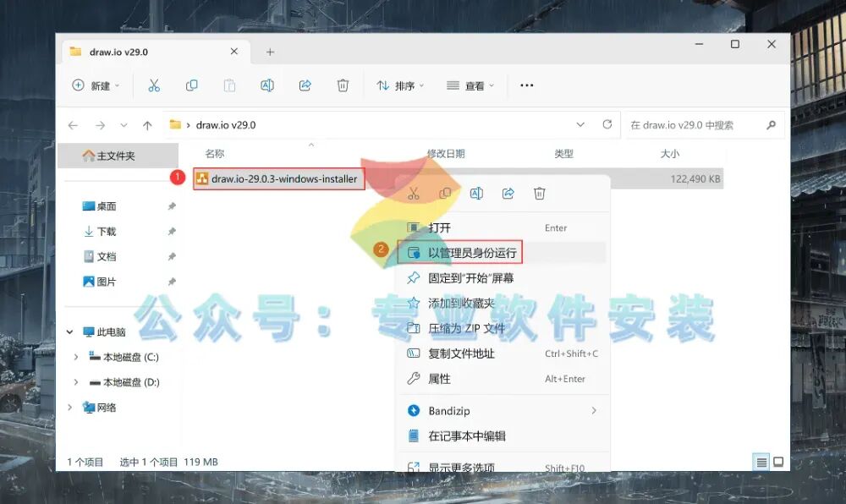Image resolution: width=846 pixels, height=504 pixels.
Task: Click the 122,490 KB size cell
Action: pos(695,179)
